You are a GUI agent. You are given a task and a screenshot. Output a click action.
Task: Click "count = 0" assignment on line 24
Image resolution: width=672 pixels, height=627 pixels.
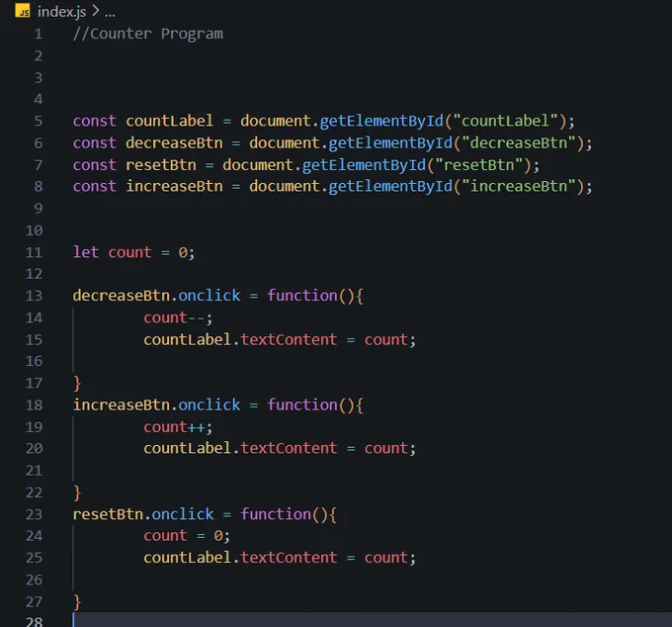click(183, 536)
